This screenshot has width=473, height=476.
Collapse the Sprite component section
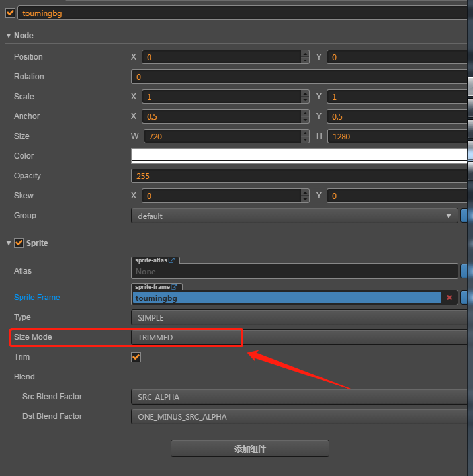(x=9, y=243)
